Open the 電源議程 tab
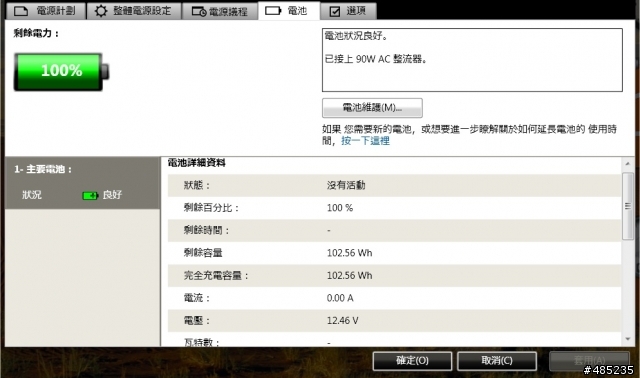Screen dimensions: 640x378 (x=220, y=11)
